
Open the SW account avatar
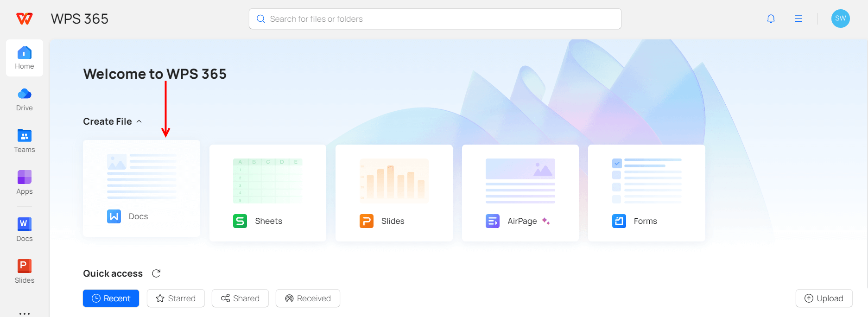(840, 19)
